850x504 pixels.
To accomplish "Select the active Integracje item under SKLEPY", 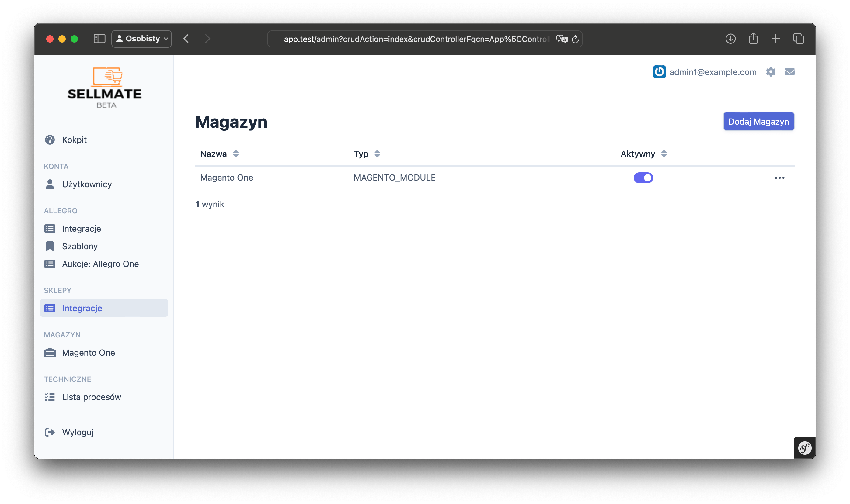I will (x=104, y=308).
